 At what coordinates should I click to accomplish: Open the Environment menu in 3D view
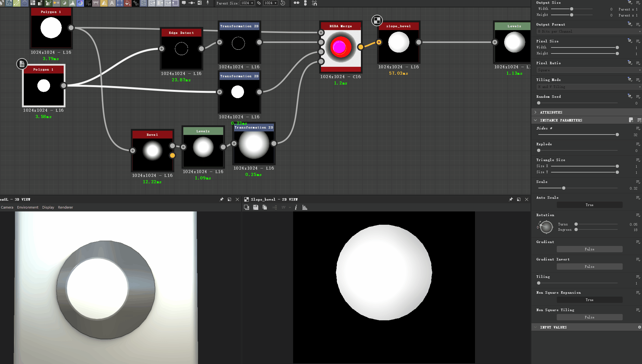(x=28, y=207)
